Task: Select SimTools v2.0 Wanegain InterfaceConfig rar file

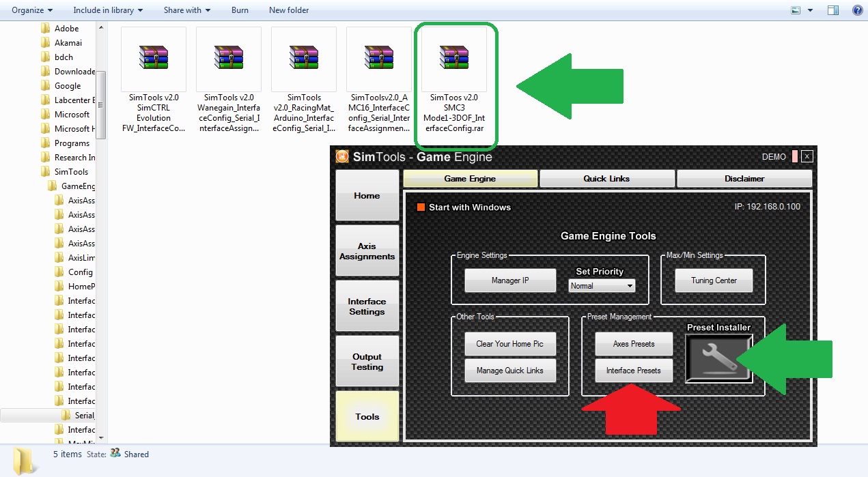Action: 229,80
